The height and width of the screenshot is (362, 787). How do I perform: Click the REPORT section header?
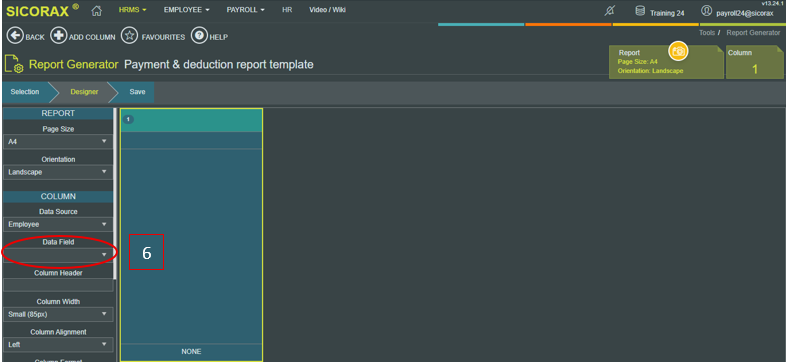pyautogui.click(x=58, y=113)
